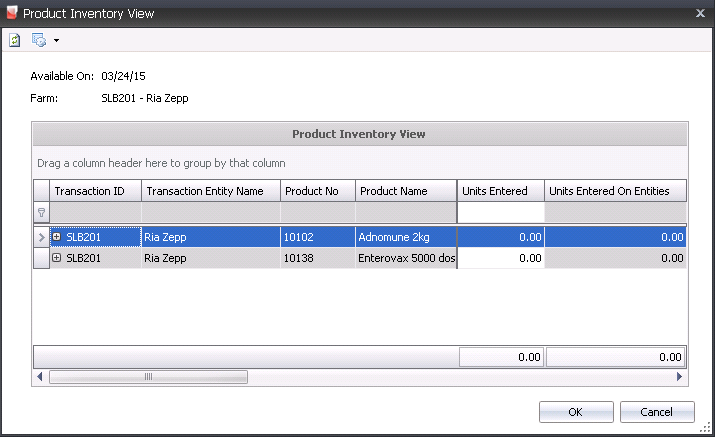Screen dimensions: 715x437
Task: Click the Refresh icon in the toolbar
Action: click(x=15, y=40)
